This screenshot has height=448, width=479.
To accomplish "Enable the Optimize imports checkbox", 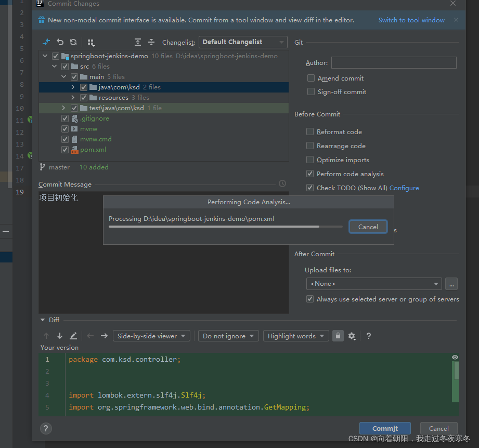I will (x=310, y=160).
